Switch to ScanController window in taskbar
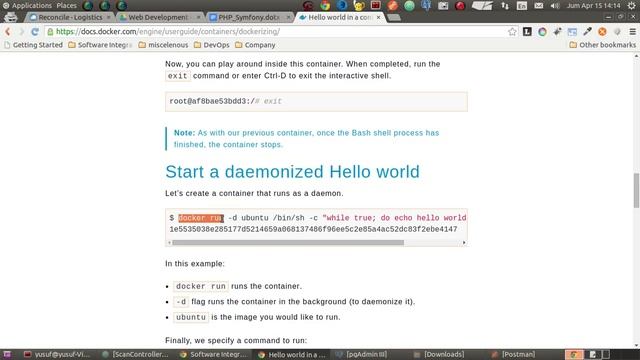640x360 pixels. (136, 354)
